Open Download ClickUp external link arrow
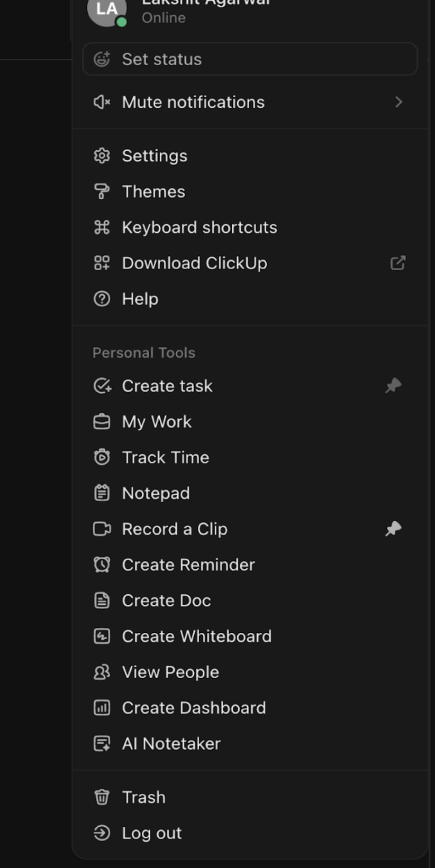The height and width of the screenshot is (868, 435). tap(397, 263)
